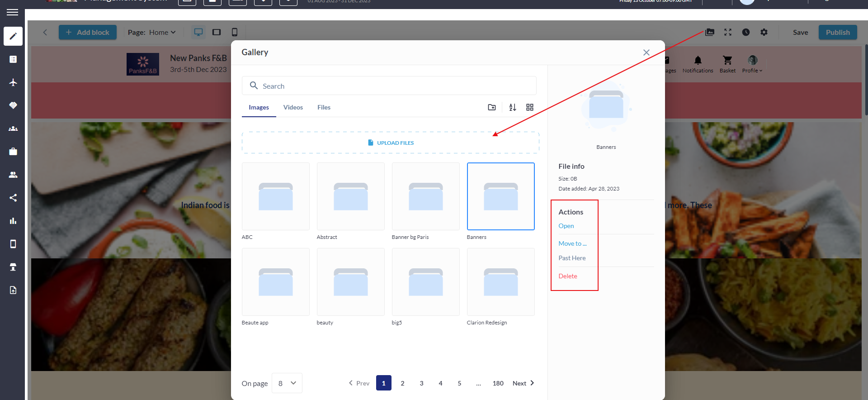This screenshot has width=868, height=400.
Task: Switch to the Images tab
Action: coord(259,107)
